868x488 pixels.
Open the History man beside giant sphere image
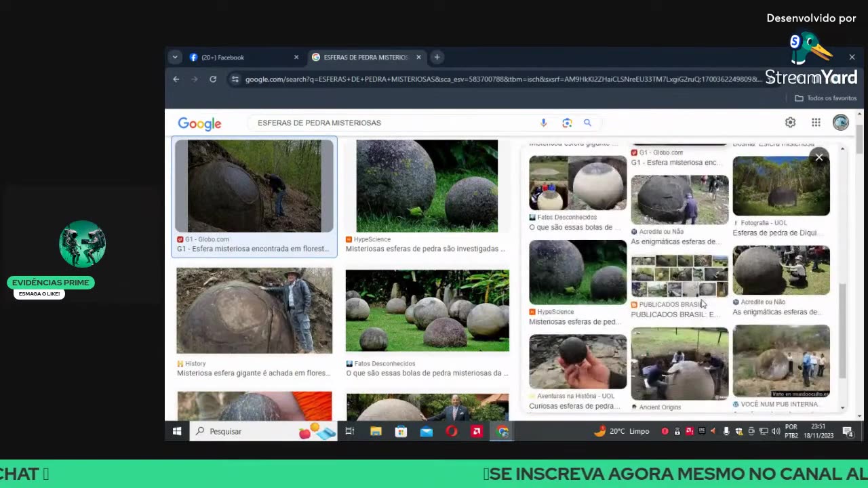pos(254,310)
